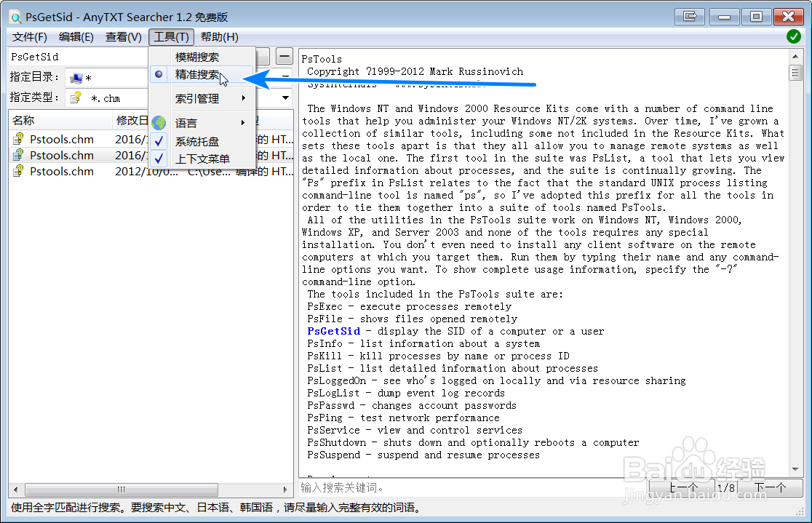
Task: Open the 查看(V) menu
Action: pos(123,37)
